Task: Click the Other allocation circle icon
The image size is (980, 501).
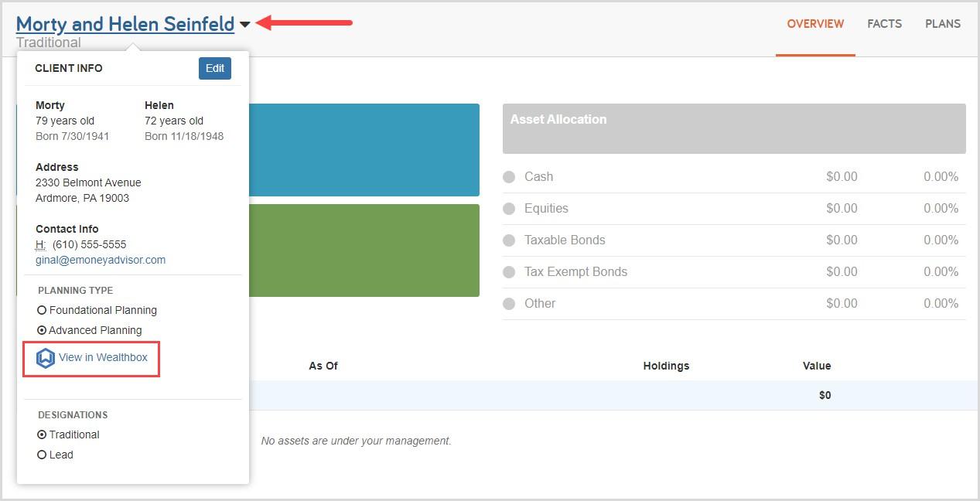Action: point(509,304)
